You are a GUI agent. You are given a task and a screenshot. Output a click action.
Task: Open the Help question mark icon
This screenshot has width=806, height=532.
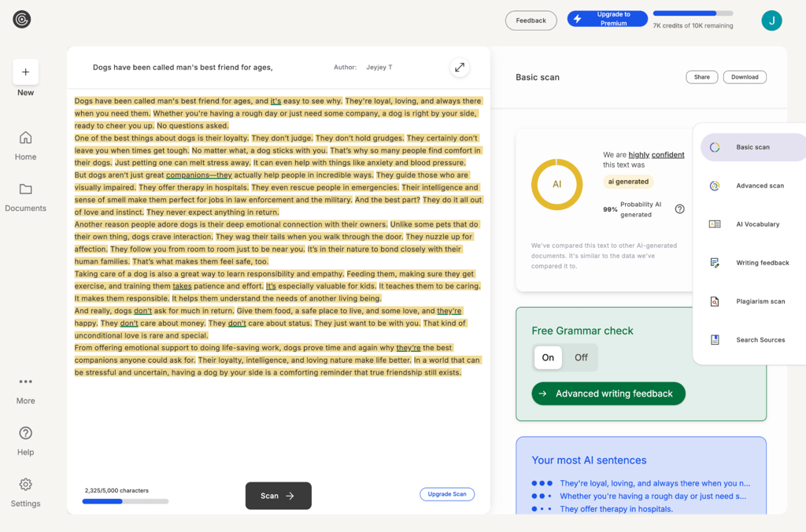coord(25,434)
